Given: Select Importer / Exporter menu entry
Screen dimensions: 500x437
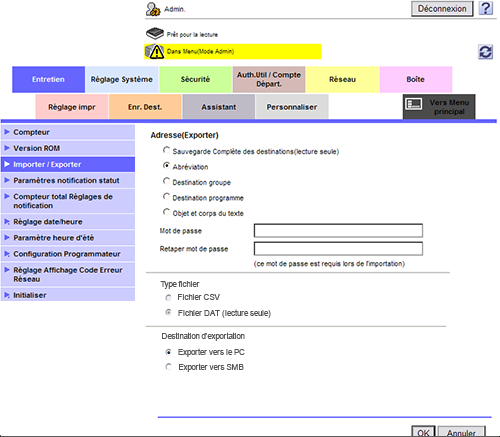Looking at the screenshot, I should (x=68, y=164).
